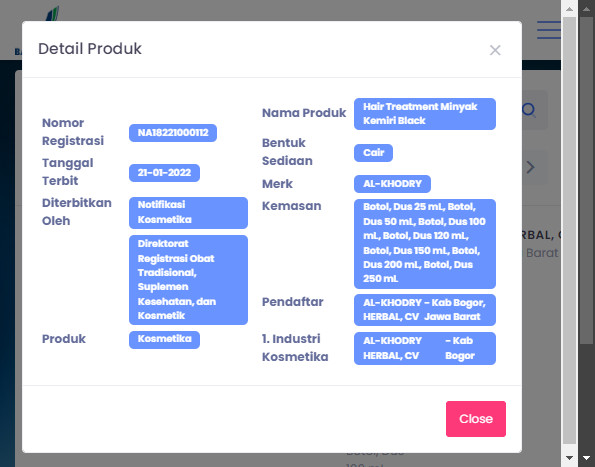The image size is (595, 467).
Task: Click the search magnifier icon
Action: click(529, 110)
